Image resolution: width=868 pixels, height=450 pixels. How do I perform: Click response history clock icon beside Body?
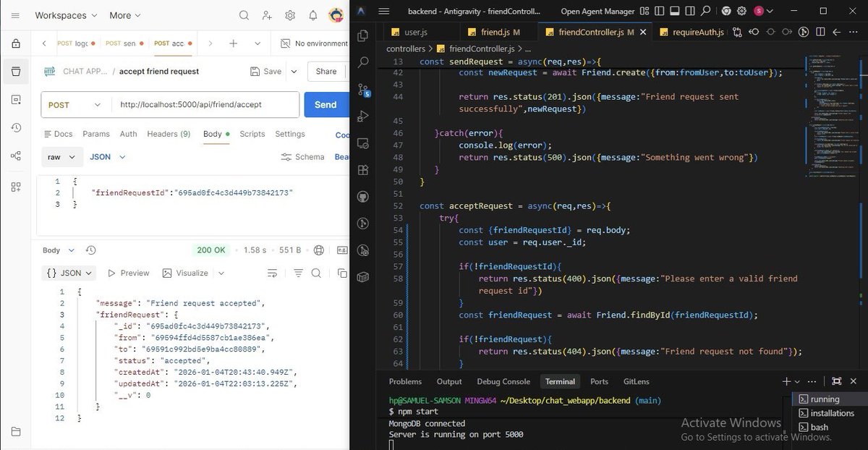(x=90, y=250)
